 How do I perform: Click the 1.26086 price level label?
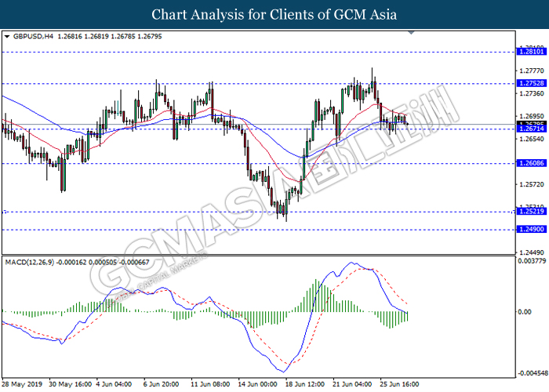pos(532,163)
